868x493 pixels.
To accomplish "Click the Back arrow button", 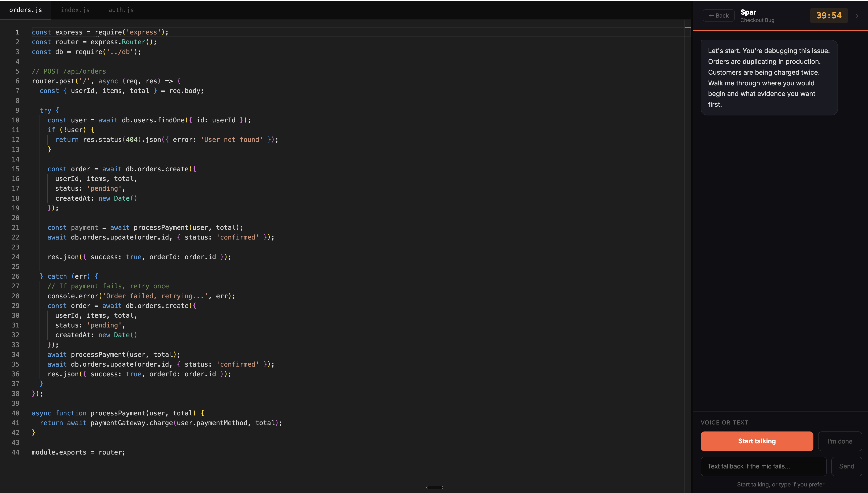I will 718,16.
